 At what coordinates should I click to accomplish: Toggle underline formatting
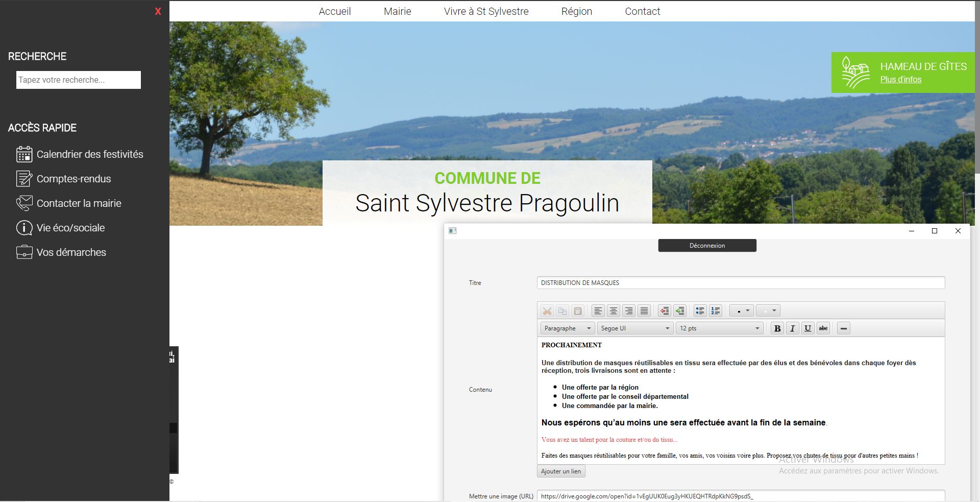(x=807, y=328)
